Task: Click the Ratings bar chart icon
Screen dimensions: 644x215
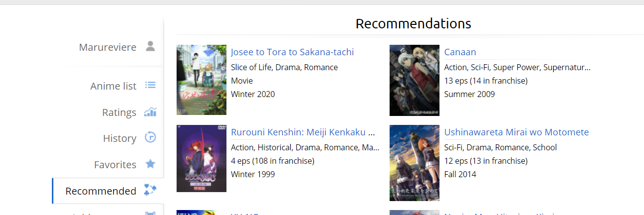Action: coord(150,112)
